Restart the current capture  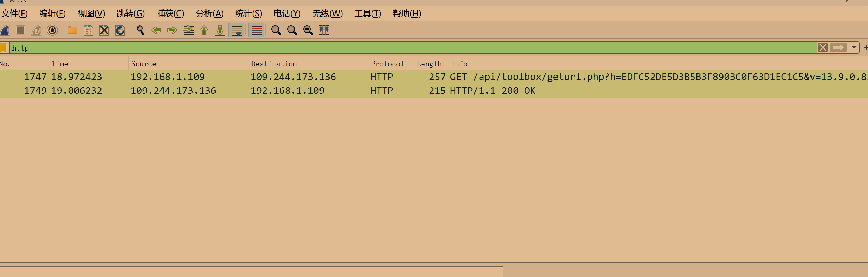click(x=36, y=30)
